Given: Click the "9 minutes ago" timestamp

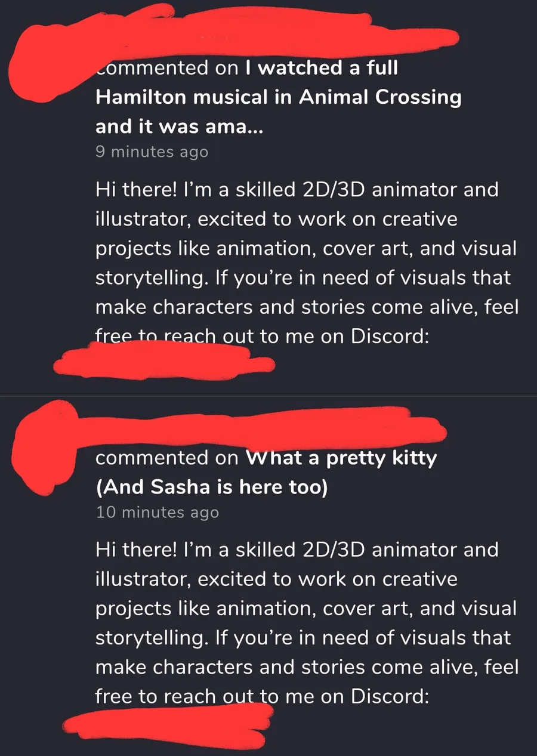Looking at the screenshot, I should tap(152, 152).
